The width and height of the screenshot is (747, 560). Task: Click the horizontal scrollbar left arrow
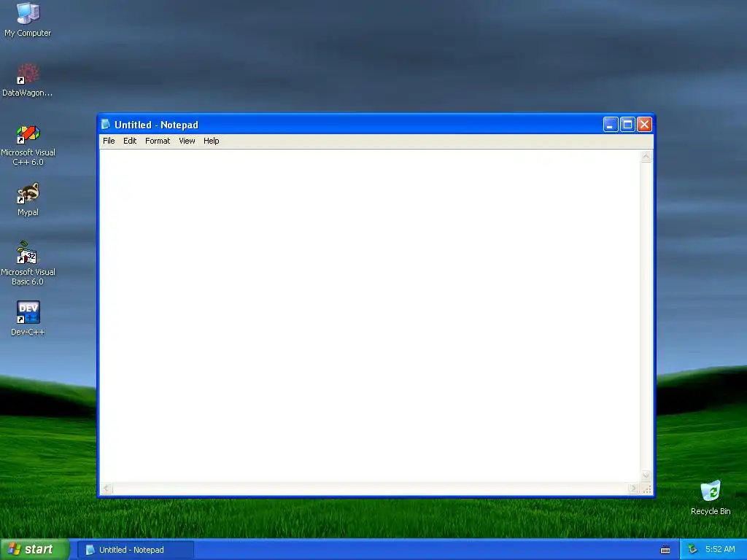[x=107, y=488]
